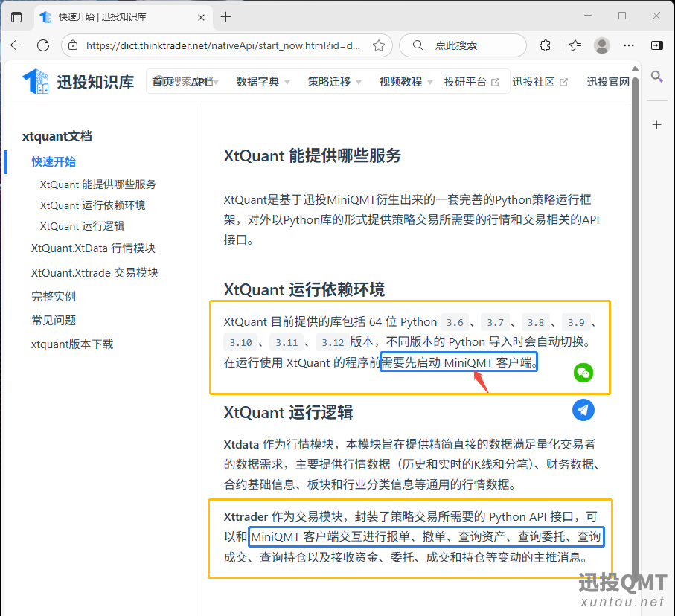Click the 点此搜索 search box
The width and height of the screenshot is (675, 616).
463,45
